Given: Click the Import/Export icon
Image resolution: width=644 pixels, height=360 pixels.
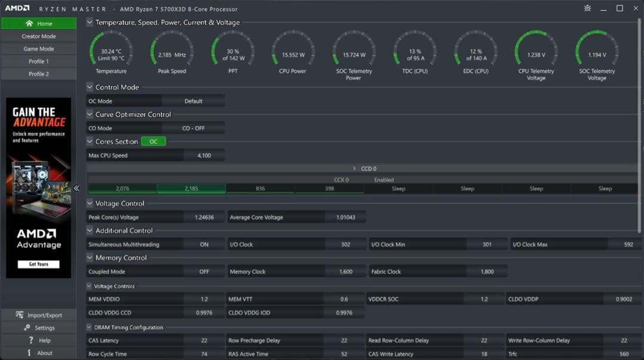Looking at the screenshot, I should coord(20,315).
